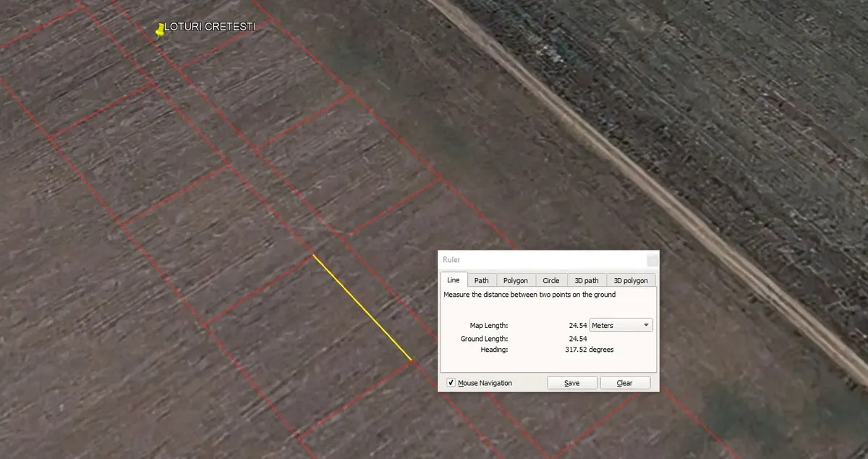The width and height of the screenshot is (868, 459).
Task: Close the Ruler dialog
Action: pyautogui.click(x=652, y=260)
